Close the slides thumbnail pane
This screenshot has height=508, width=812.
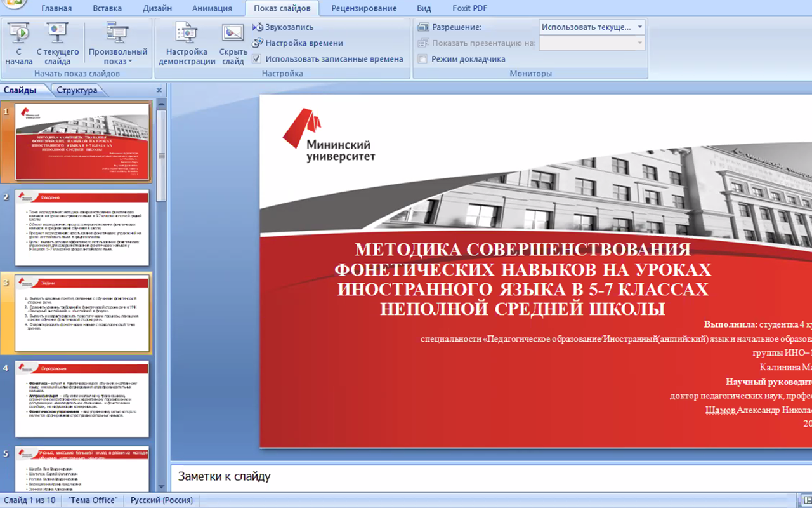coord(159,90)
